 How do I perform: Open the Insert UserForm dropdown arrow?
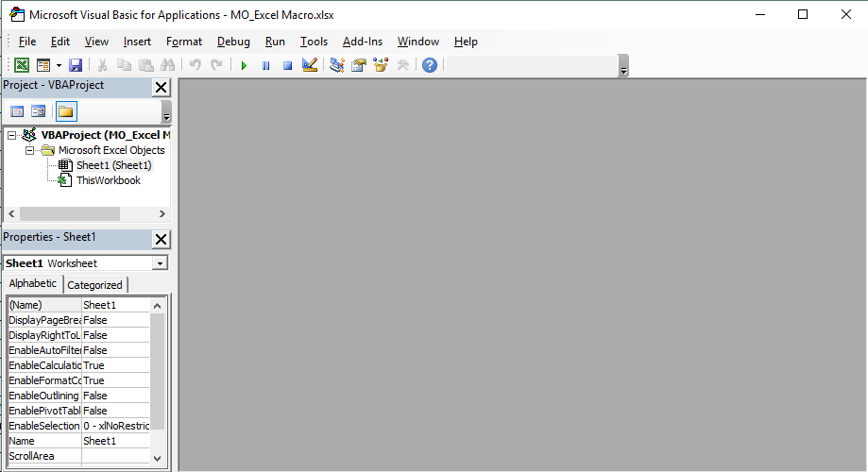(x=59, y=65)
